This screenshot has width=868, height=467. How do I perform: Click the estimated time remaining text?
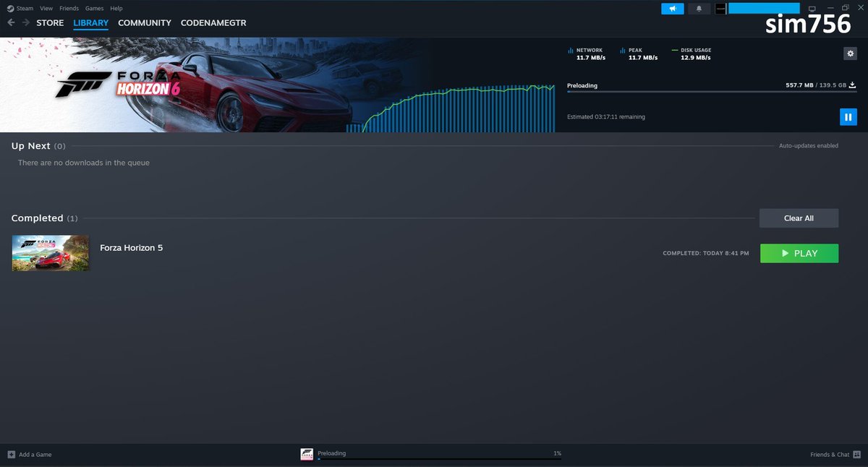coord(606,116)
